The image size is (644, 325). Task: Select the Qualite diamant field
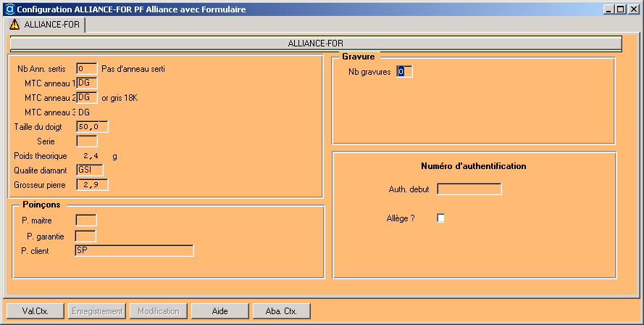(x=90, y=170)
